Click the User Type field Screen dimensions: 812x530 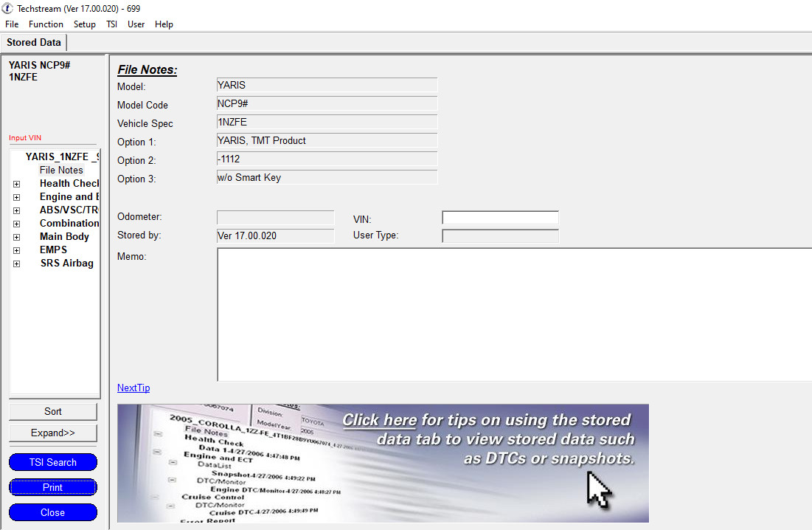click(x=500, y=235)
